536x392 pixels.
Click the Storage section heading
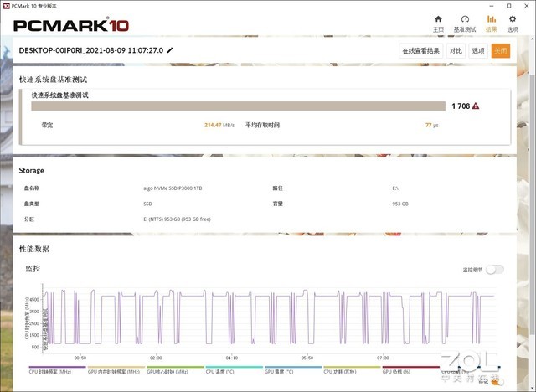coord(32,170)
